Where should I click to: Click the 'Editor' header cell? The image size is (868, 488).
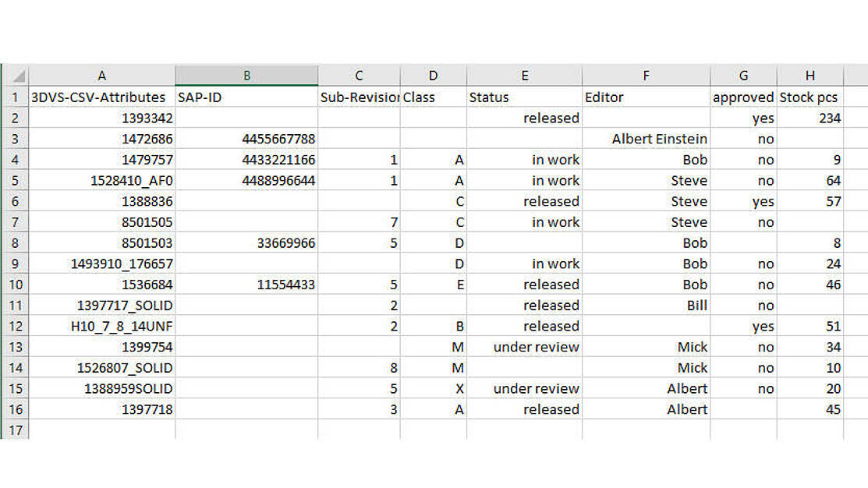click(646, 97)
